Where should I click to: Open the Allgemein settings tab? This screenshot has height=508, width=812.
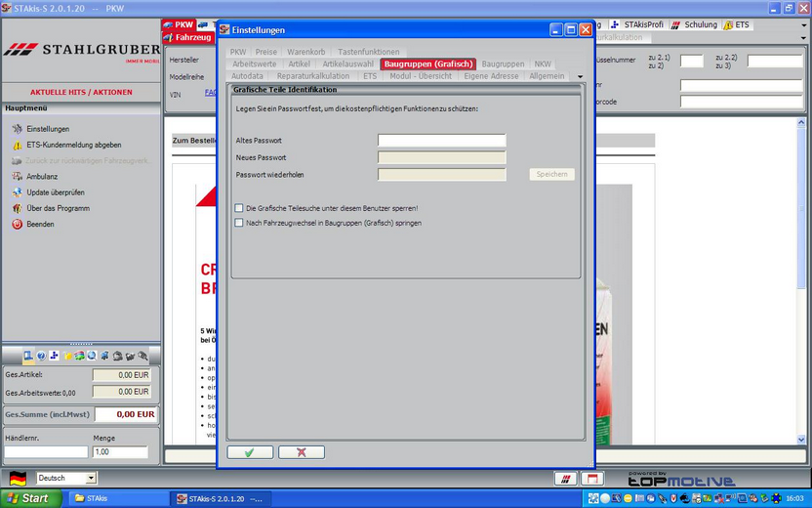pyautogui.click(x=547, y=75)
